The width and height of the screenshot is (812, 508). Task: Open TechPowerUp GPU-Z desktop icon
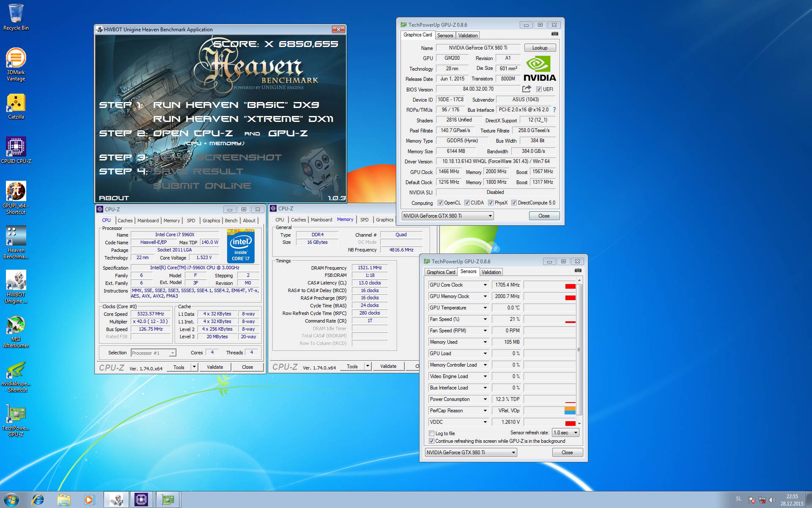16,420
